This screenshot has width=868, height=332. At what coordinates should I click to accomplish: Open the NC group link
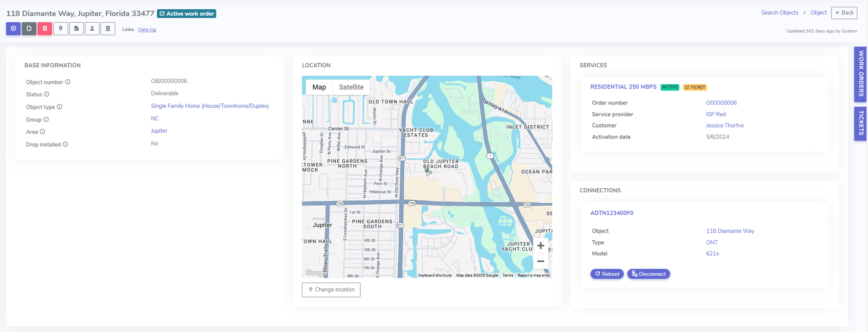155,119
